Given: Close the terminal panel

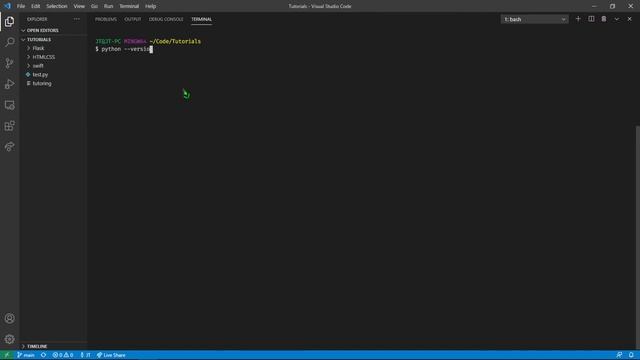Looking at the screenshot, I should point(629,19).
